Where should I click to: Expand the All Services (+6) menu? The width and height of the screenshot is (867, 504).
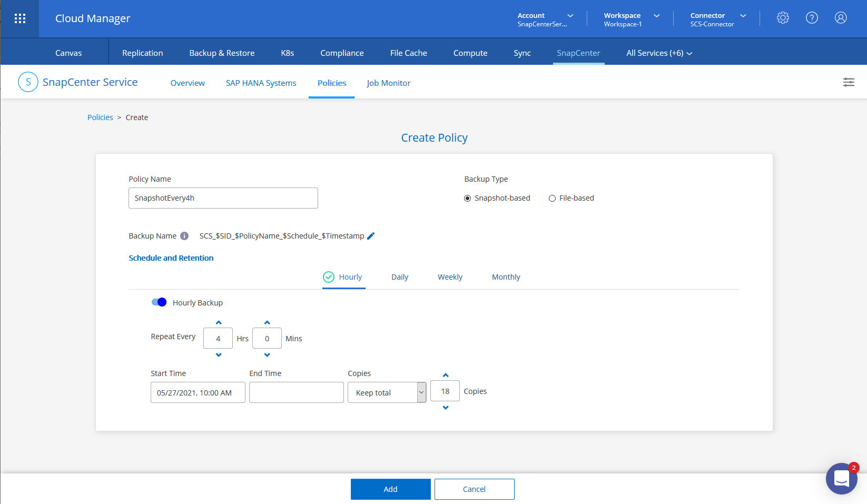[x=659, y=53]
